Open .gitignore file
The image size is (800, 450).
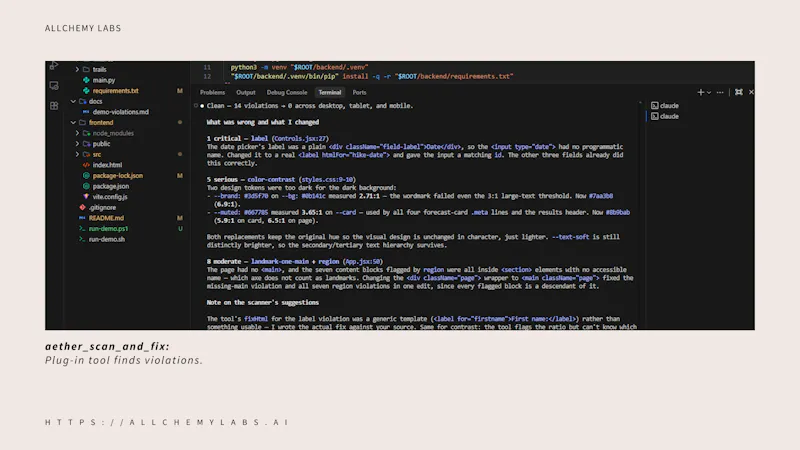coord(102,208)
